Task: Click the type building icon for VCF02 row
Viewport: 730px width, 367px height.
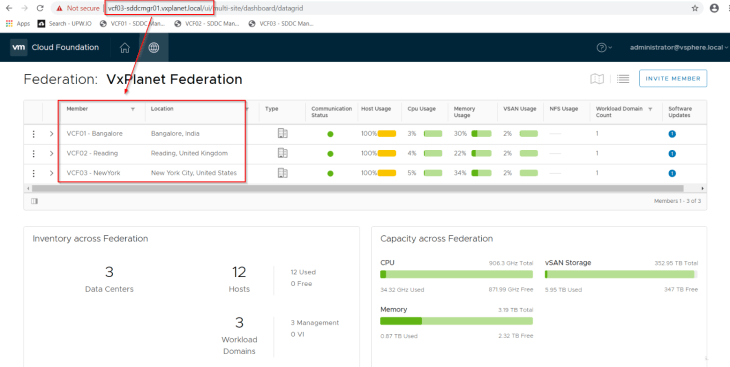Action: (283, 153)
